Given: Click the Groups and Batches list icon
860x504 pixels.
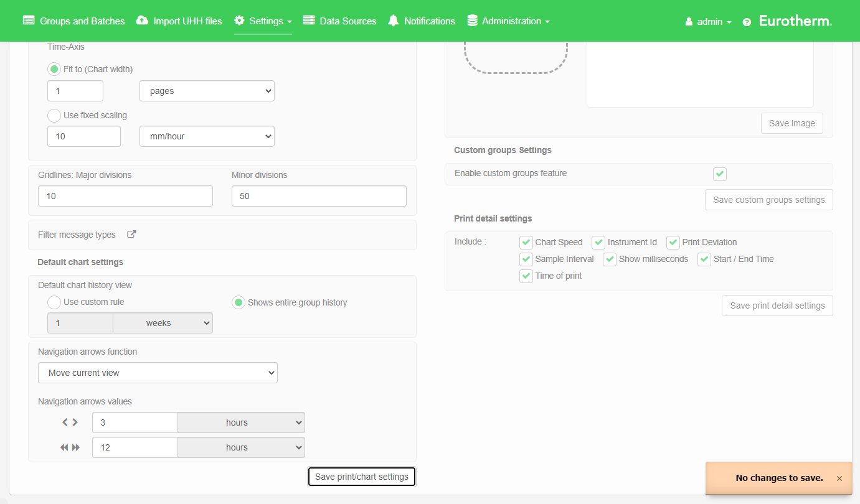Looking at the screenshot, I should tap(29, 21).
